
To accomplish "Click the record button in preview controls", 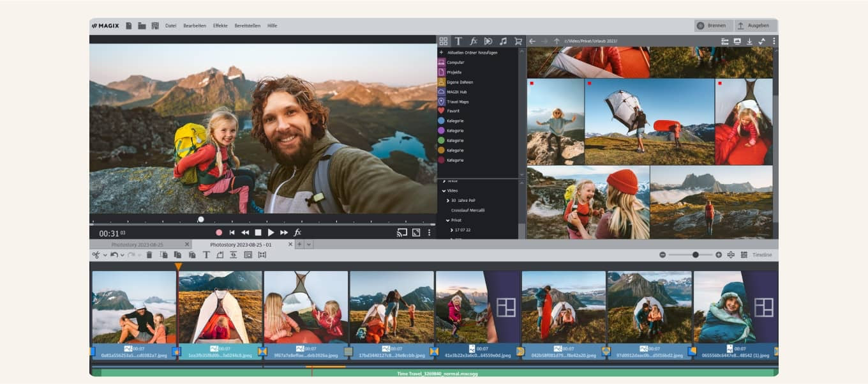I will click(x=219, y=233).
